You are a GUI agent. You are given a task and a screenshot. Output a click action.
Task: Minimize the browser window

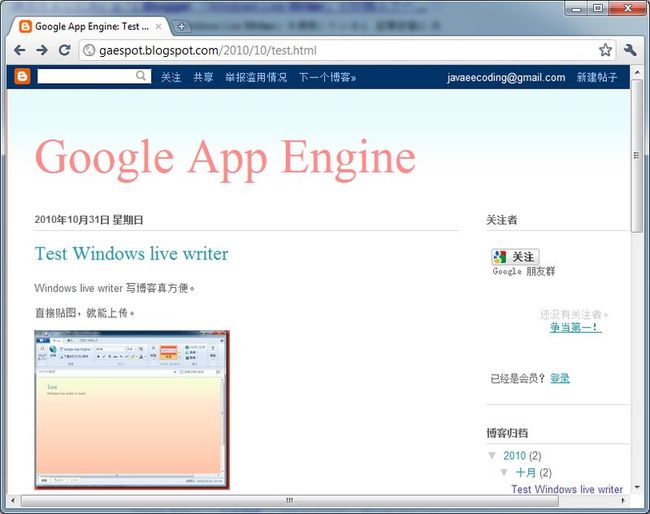click(577, 8)
